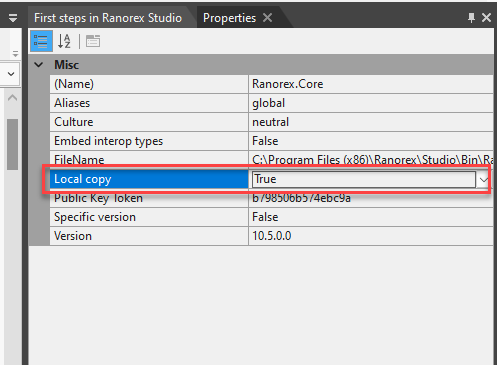Select the Aliases property row

coord(271,103)
